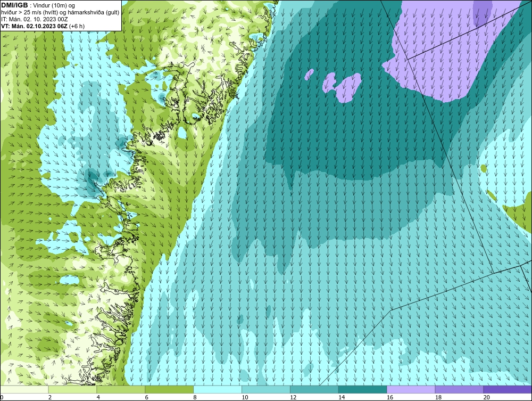Image resolution: width=532 pixels, height=401 pixels.
Task: Click the 18–20 m/s medium purple swatch
Action: [x=460, y=389]
